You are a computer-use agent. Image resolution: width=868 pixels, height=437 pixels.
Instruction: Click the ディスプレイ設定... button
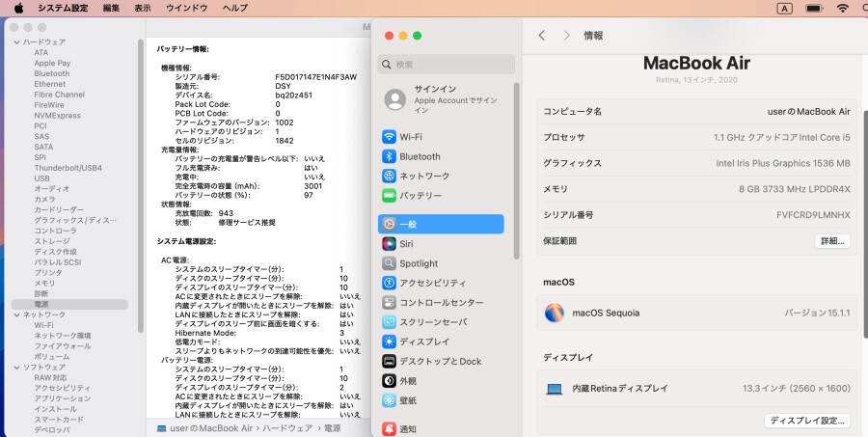[807, 421]
